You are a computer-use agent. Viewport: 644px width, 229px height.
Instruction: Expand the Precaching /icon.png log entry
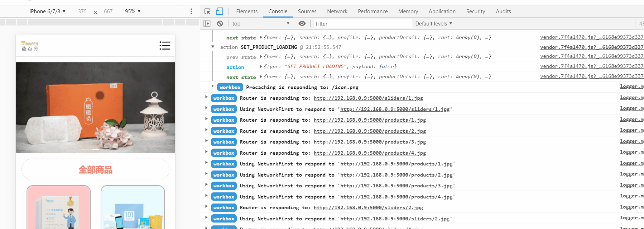point(213,86)
